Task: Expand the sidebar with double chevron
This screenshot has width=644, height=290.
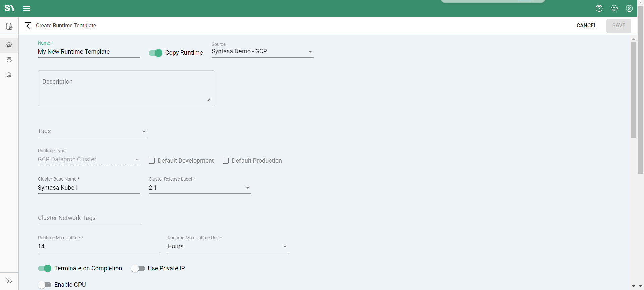Action: click(9, 281)
